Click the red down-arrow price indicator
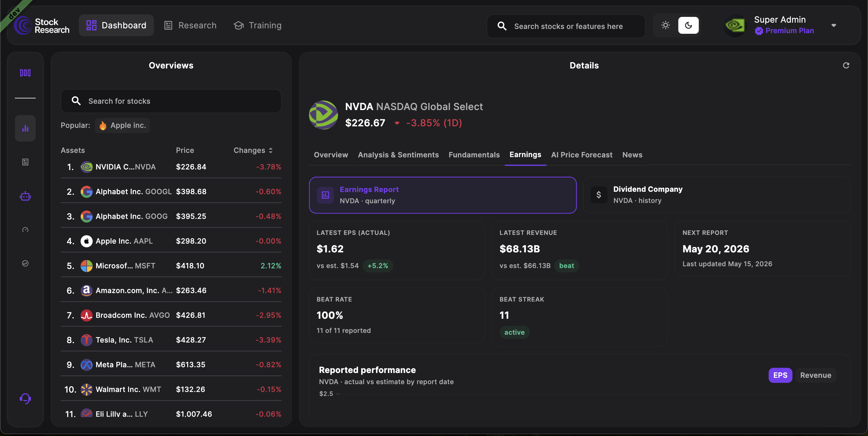This screenshot has height=436, width=868. tap(397, 123)
